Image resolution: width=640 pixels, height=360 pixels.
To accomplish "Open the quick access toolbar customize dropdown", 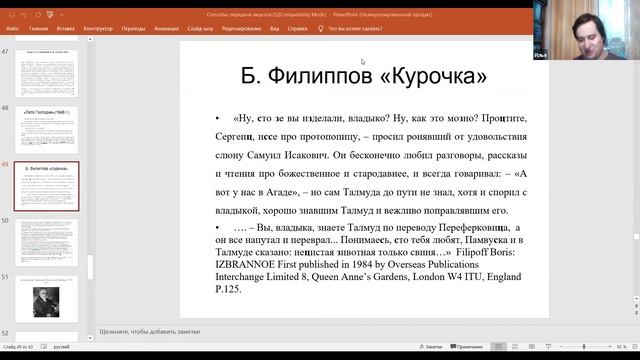I will click(62, 15).
